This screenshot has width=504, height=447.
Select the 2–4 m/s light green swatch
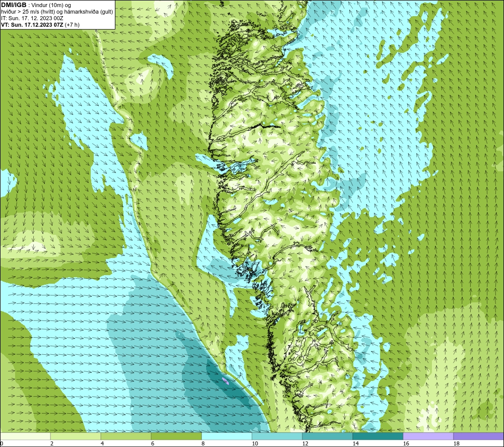click(x=76, y=436)
